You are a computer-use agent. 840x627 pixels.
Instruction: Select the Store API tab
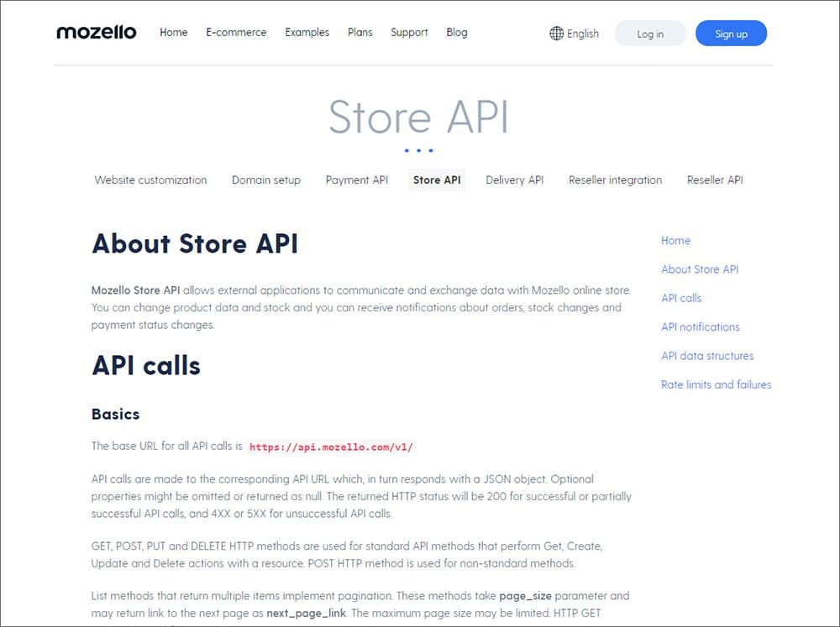click(437, 180)
